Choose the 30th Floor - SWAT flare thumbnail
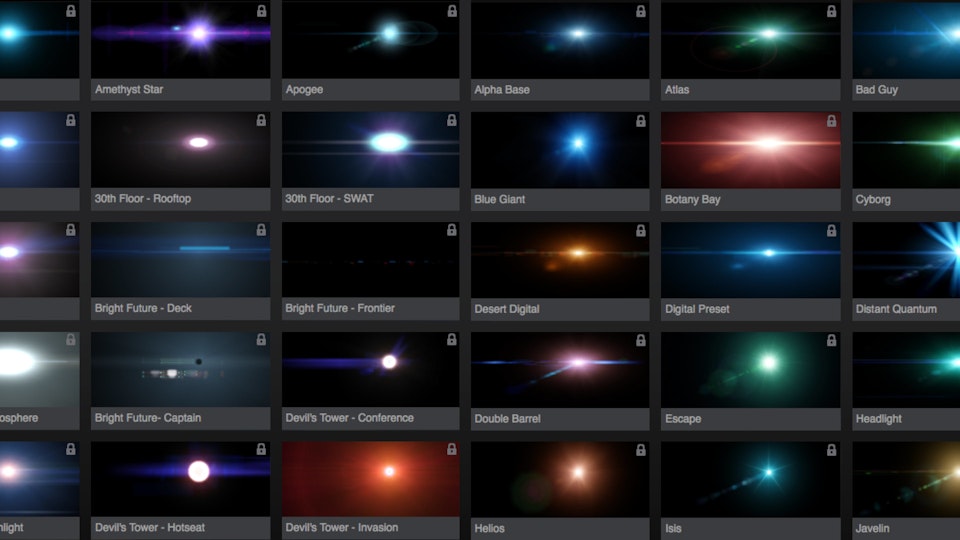Image resolution: width=960 pixels, height=540 pixels. [x=370, y=149]
